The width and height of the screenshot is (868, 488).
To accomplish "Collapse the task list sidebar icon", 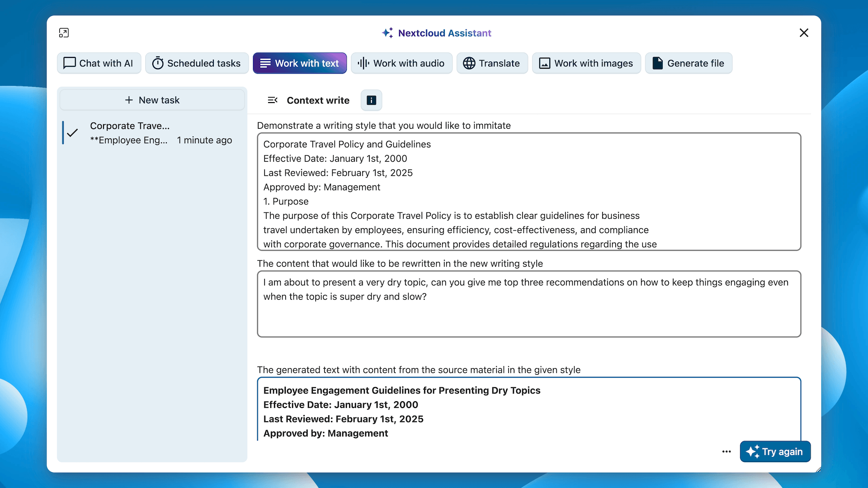I will 273,100.
